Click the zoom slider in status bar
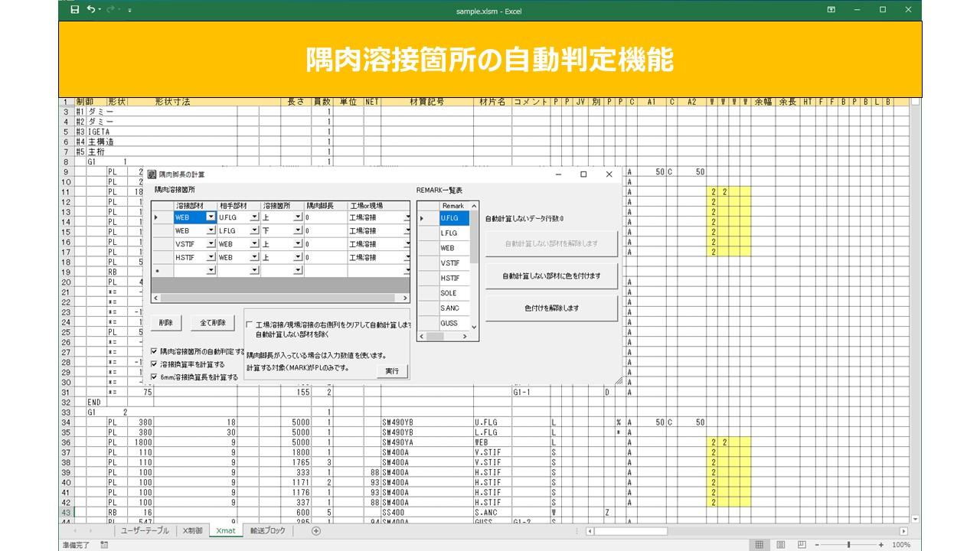The image size is (980, 551). (850, 545)
